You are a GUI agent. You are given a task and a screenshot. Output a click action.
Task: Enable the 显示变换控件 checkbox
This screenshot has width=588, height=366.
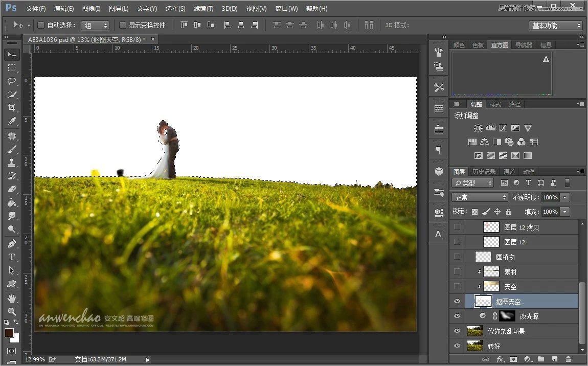point(123,25)
